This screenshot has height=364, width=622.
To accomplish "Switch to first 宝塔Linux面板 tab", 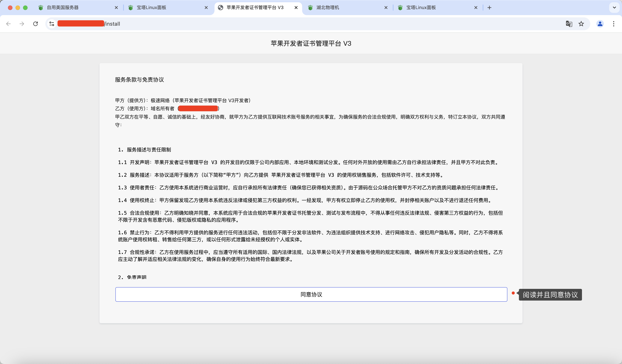I will pos(168,8).
